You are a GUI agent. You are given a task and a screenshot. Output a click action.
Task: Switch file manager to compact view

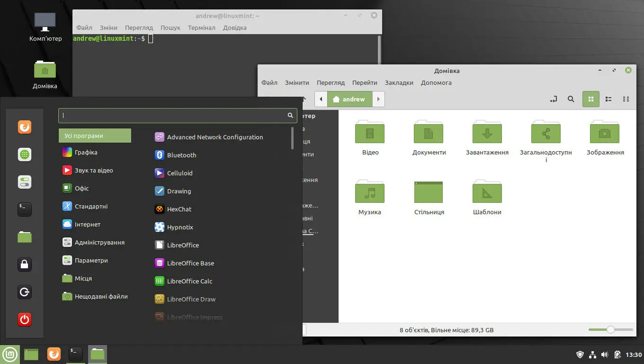(626, 99)
